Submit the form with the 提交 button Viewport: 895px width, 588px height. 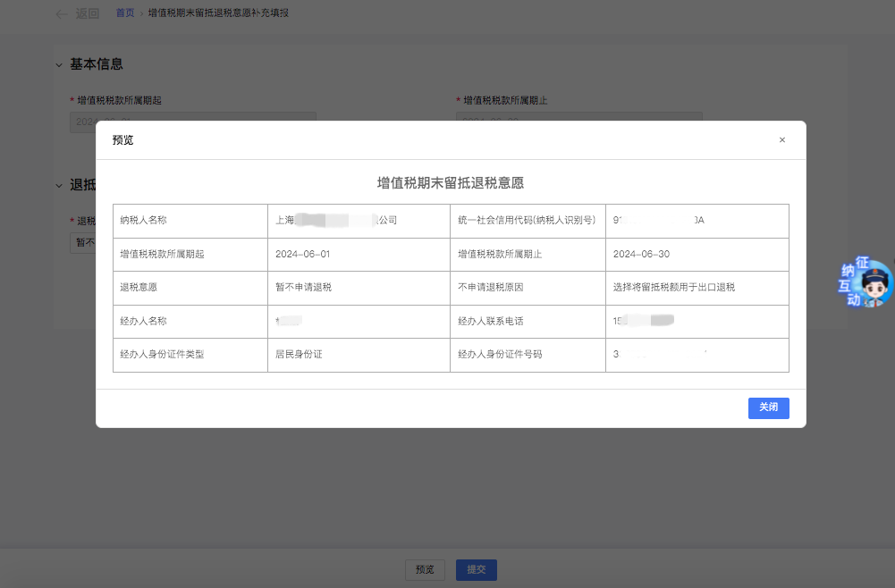[477, 570]
